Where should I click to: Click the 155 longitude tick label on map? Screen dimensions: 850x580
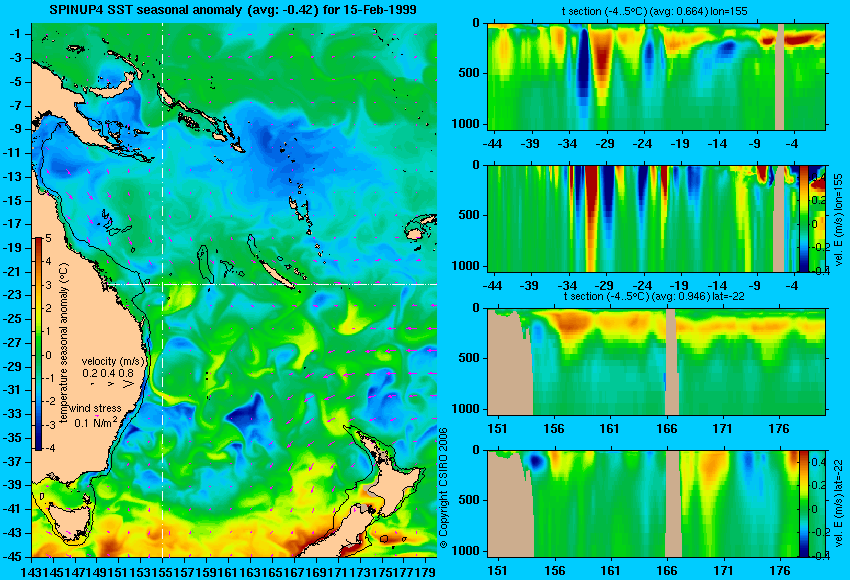click(x=162, y=571)
